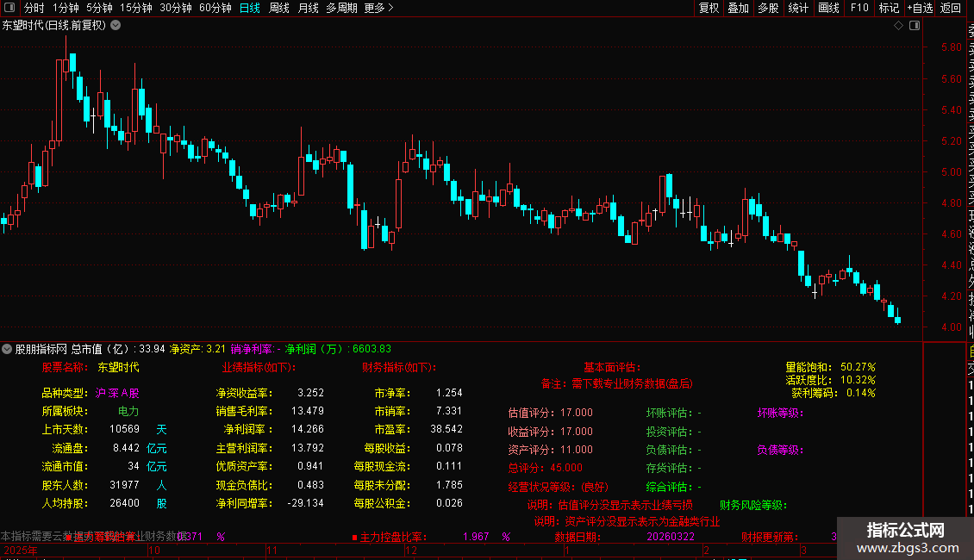Click 股东人数 value 31977
Viewport: 974px width, 560px height.
click(x=124, y=485)
